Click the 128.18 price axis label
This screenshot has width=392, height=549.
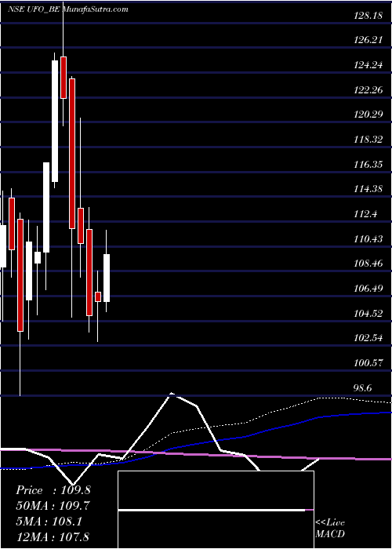tap(368, 16)
